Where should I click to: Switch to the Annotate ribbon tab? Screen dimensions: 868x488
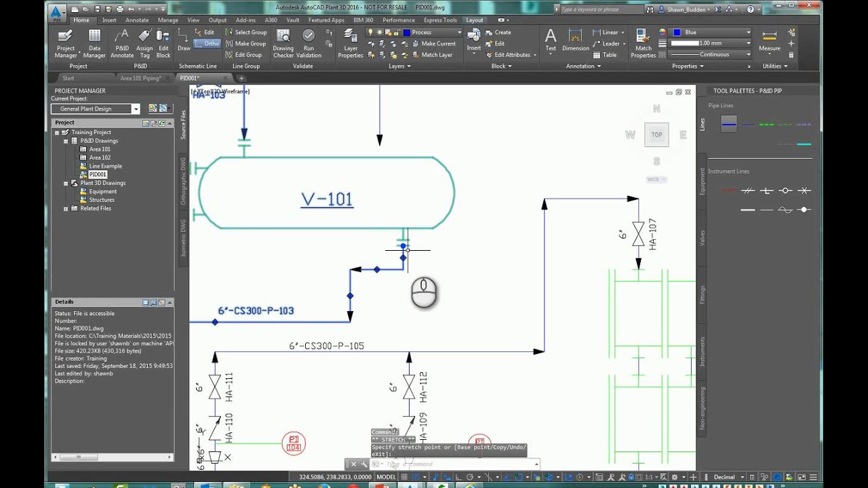137,20
